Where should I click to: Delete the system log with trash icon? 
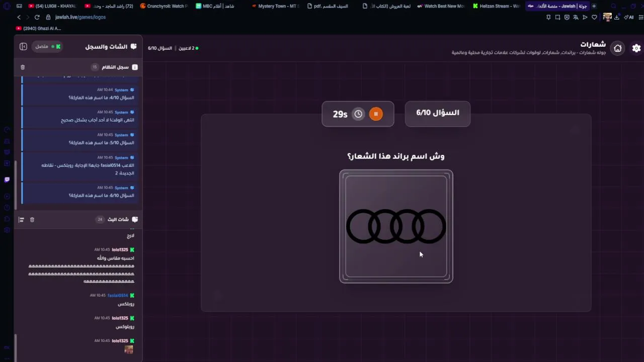coord(23,67)
